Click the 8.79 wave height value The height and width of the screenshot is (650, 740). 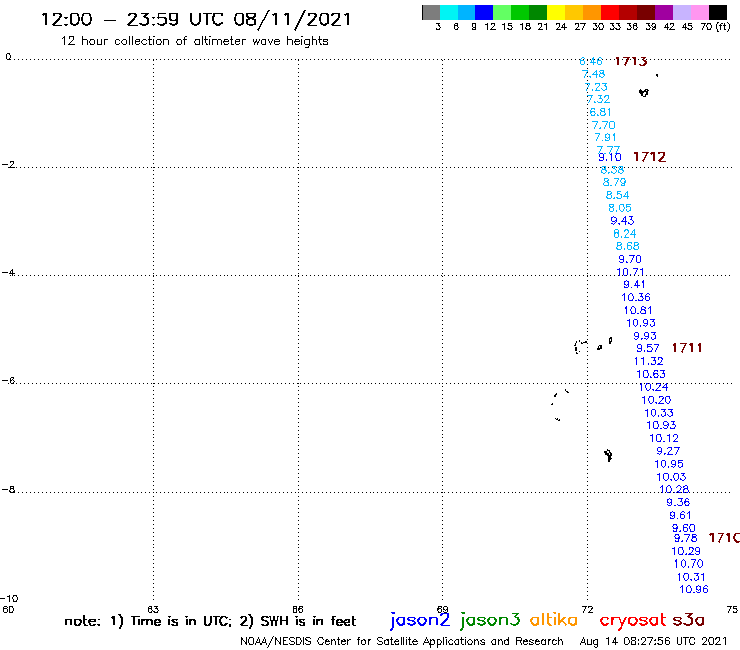tap(614, 182)
